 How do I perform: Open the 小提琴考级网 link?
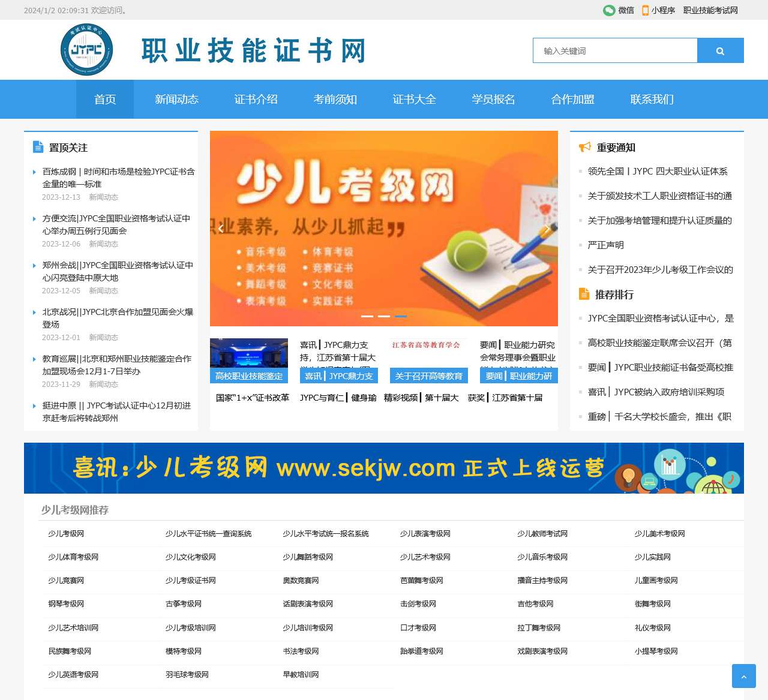coord(656,651)
